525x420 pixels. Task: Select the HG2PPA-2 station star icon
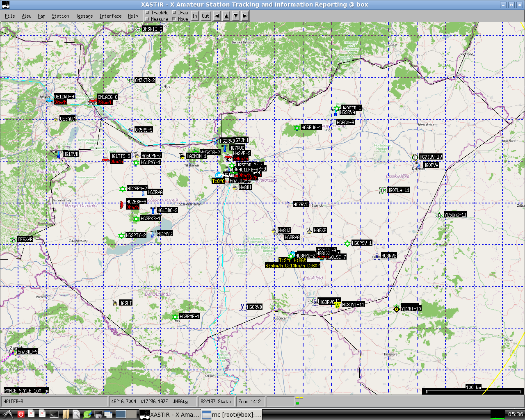[122, 189]
